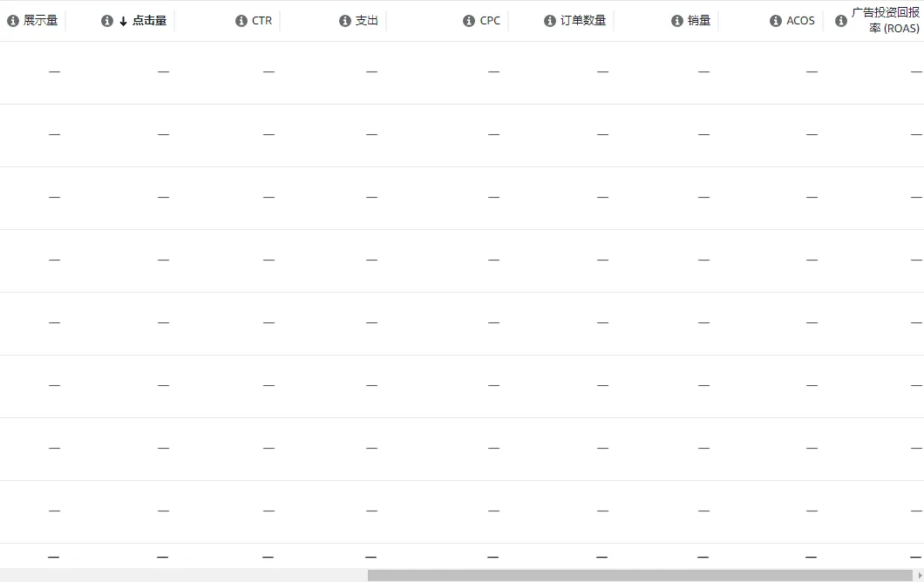
Task: Sort by 订单数量 column header
Action: 583,21
